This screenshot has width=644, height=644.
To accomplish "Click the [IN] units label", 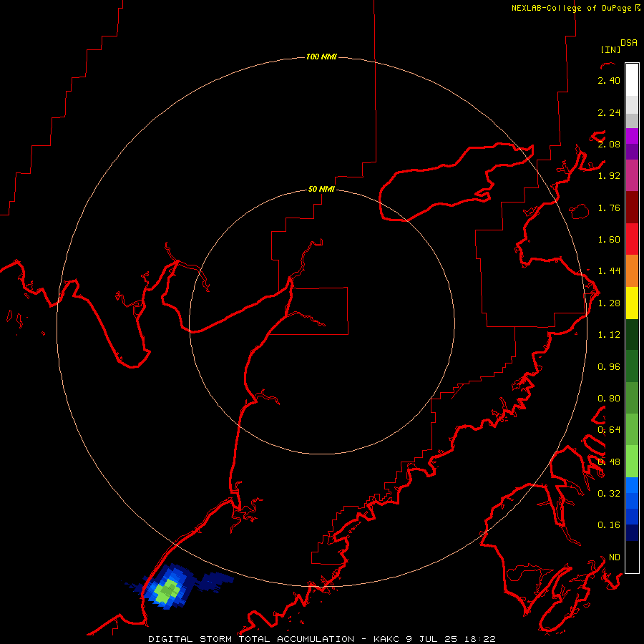I will (611, 49).
